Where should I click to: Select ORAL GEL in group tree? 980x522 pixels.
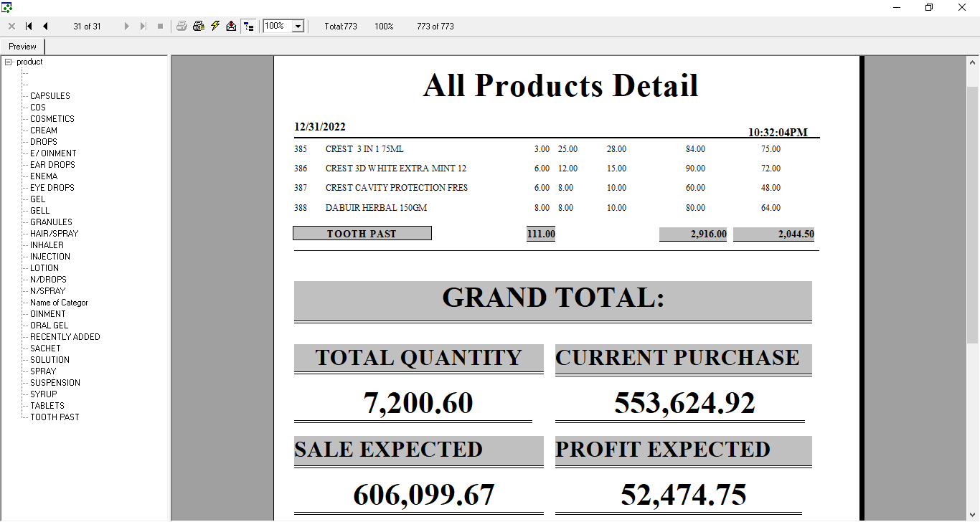(50, 326)
